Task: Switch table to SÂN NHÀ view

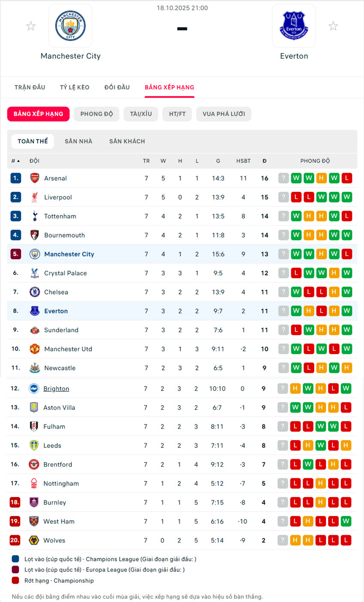Action: pyautogui.click(x=78, y=141)
